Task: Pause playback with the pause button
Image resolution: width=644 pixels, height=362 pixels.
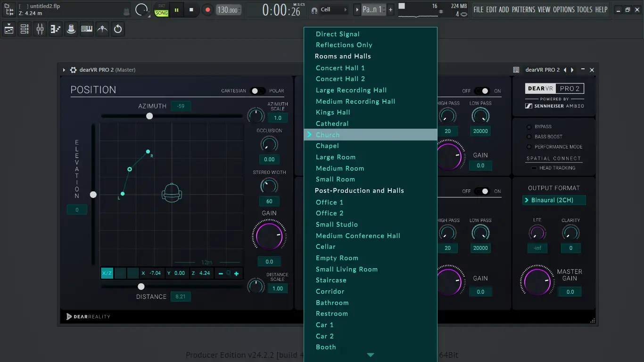Action: 177,9
